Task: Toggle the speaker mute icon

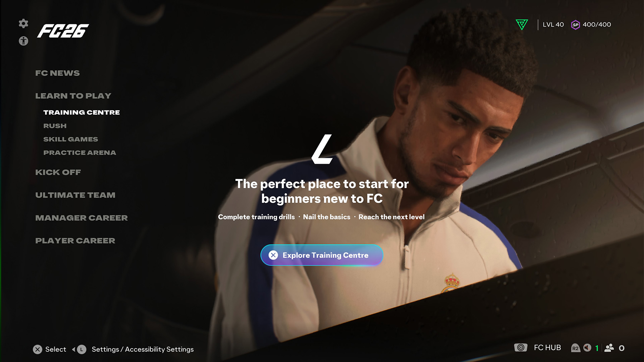Action: click(587, 348)
